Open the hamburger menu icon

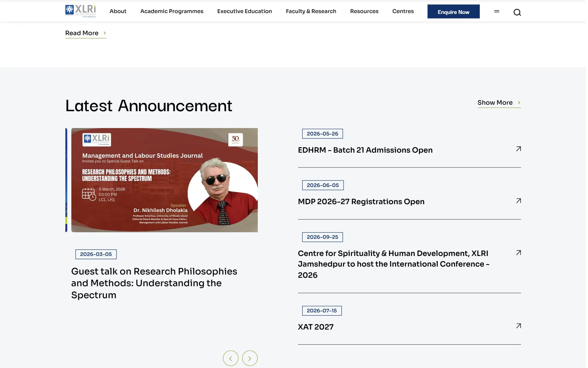point(497,11)
